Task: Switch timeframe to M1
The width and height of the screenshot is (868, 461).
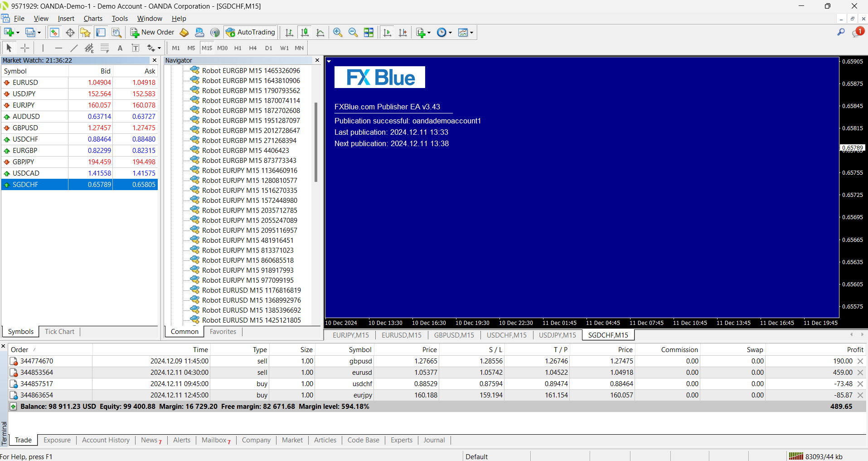Action: [x=176, y=48]
